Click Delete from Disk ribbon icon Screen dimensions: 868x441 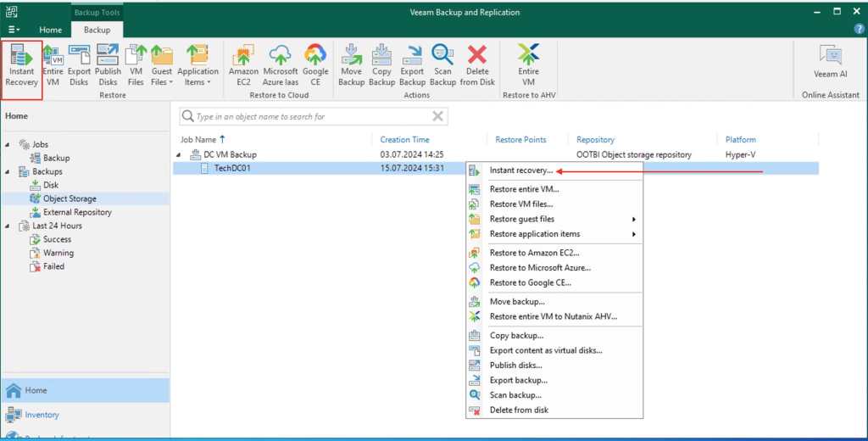(477, 64)
